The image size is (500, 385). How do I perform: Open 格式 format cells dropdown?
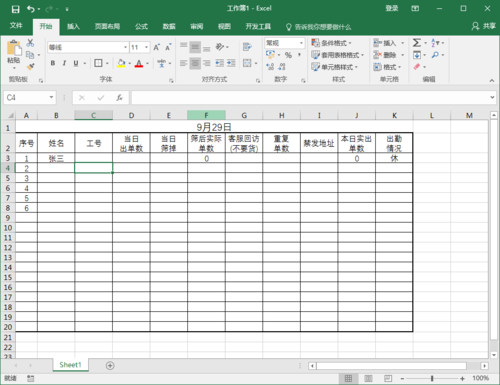pos(387,67)
